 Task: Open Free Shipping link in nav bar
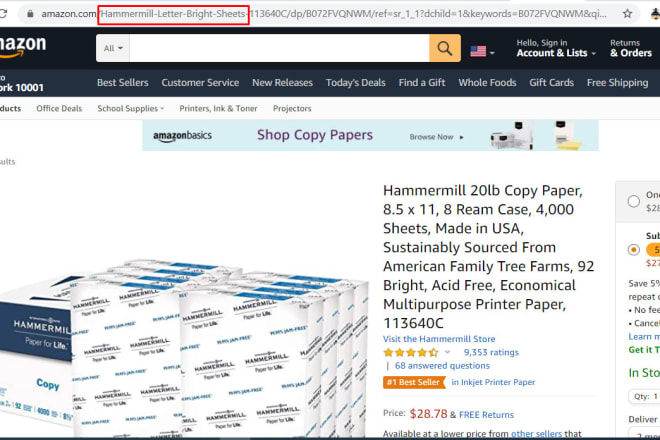(617, 83)
